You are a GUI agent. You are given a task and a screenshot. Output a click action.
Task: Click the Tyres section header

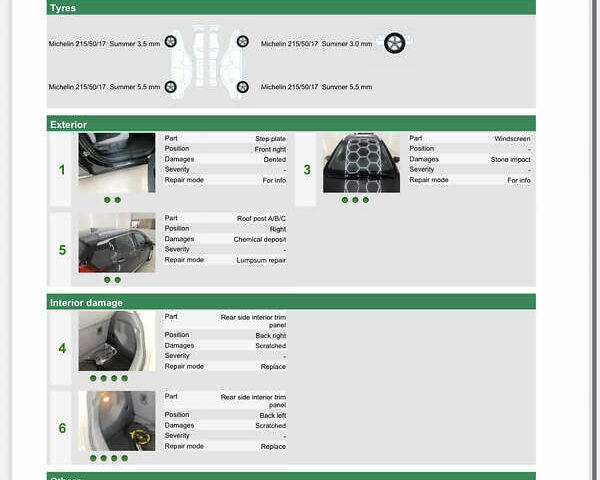pos(291,8)
